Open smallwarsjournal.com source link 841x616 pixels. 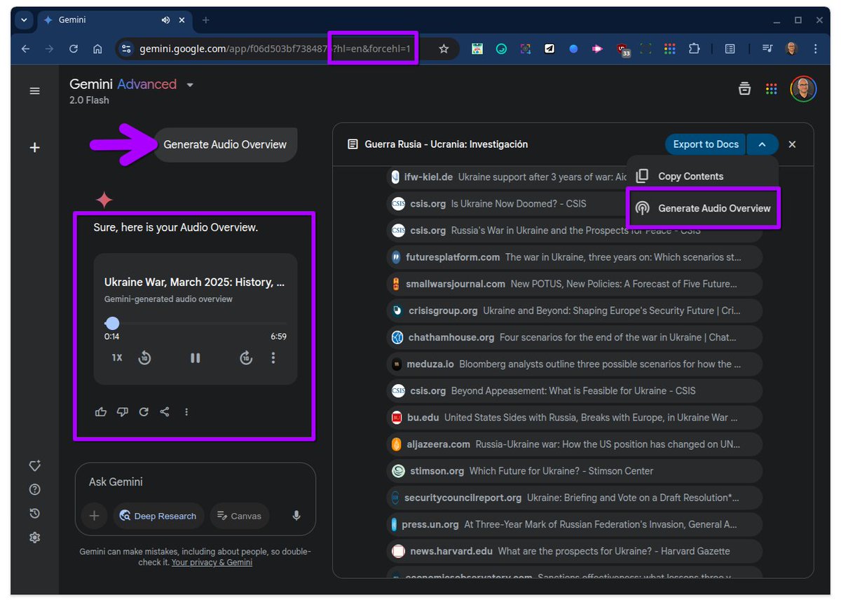click(575, 284)
